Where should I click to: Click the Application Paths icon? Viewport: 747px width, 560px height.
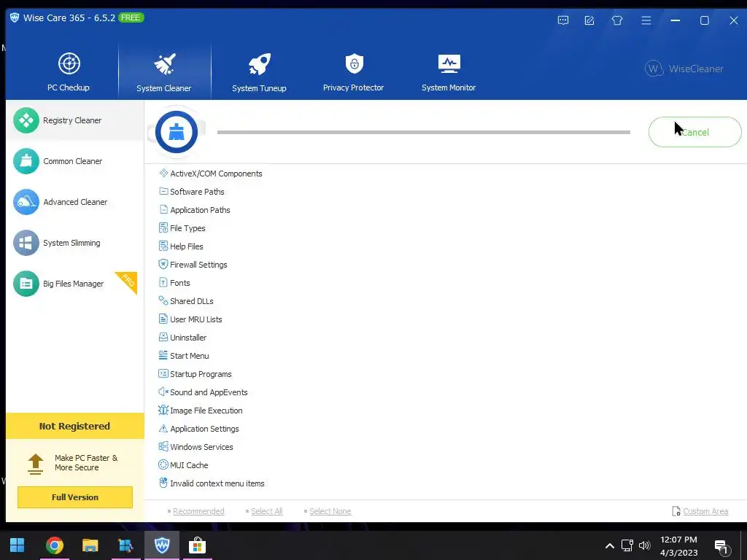pyautogui.click(x=163, y=209)
